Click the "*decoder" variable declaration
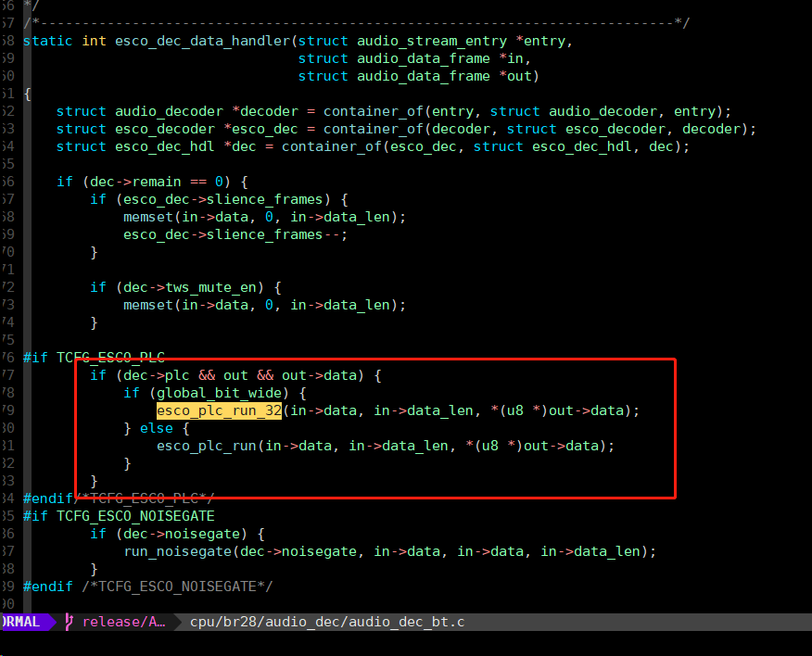 264,111
